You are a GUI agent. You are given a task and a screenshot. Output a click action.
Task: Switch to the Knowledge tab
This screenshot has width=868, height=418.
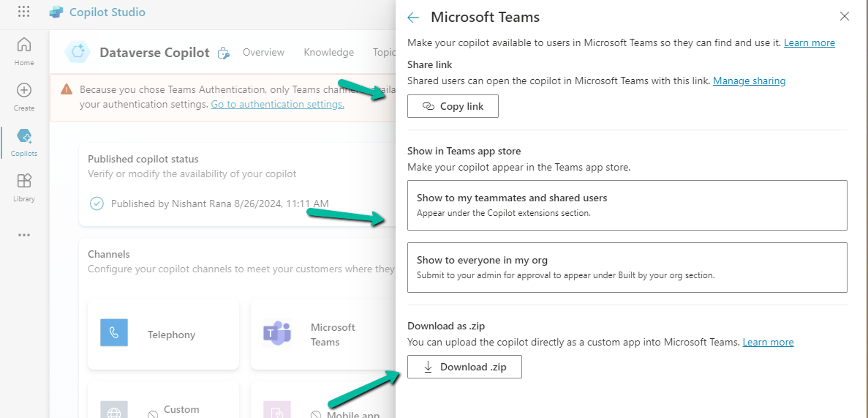(x=328, y=53)
